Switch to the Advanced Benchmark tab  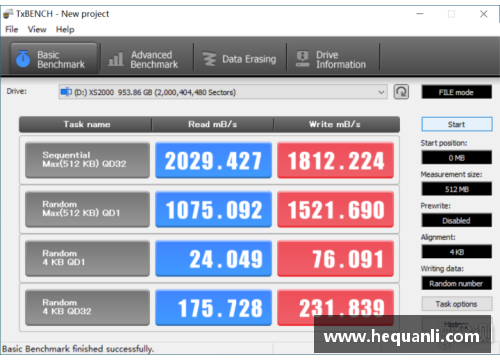[147, 59]
